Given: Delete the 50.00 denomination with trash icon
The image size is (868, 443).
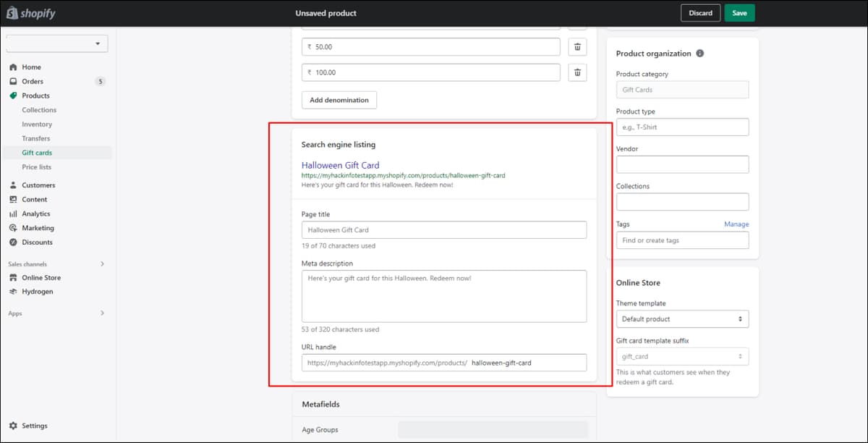Looking at the screenshot, I should pos(577,46).
